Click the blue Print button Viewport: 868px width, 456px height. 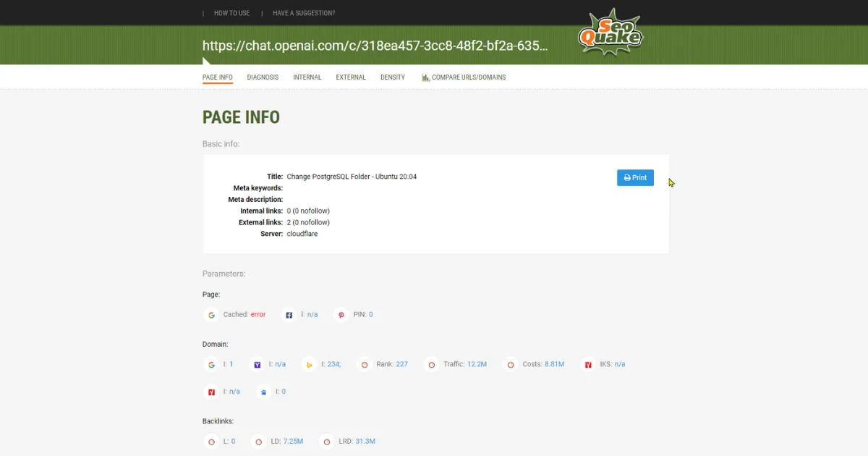click(635, 177)
